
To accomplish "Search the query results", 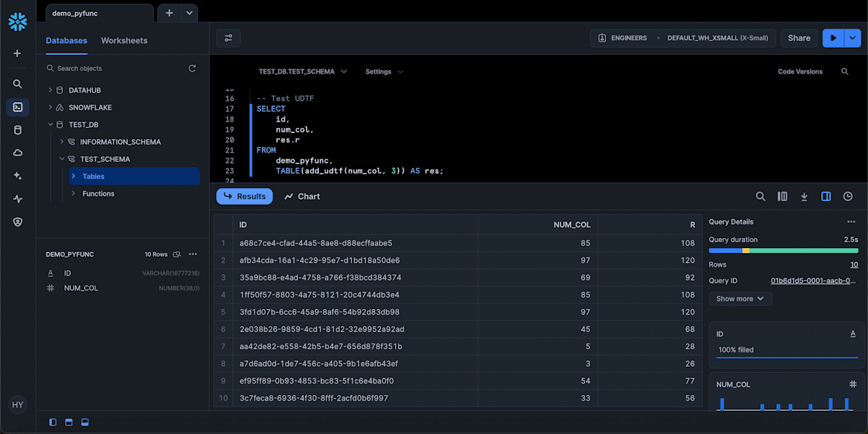I will [x=760, y=196].
